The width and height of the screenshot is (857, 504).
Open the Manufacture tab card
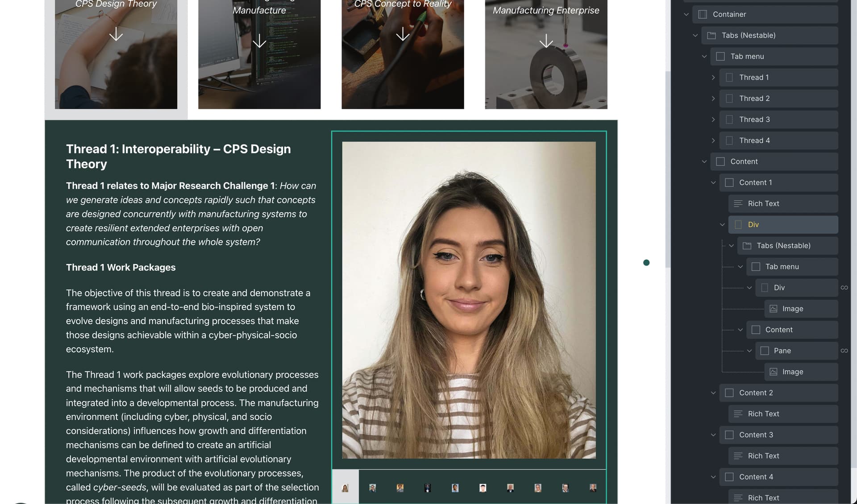click(259, 54)
